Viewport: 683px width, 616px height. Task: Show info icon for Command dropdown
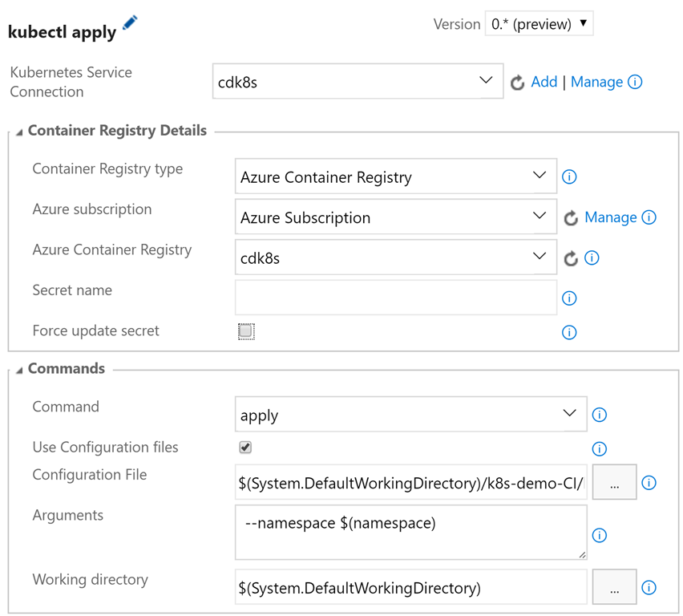(599, 415)
